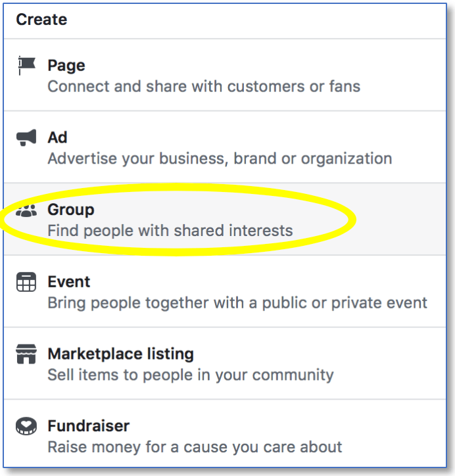Viewport: 455px width, 476px height.
Task: Click the Event calendar icon
Action: [x=27, y=283]
